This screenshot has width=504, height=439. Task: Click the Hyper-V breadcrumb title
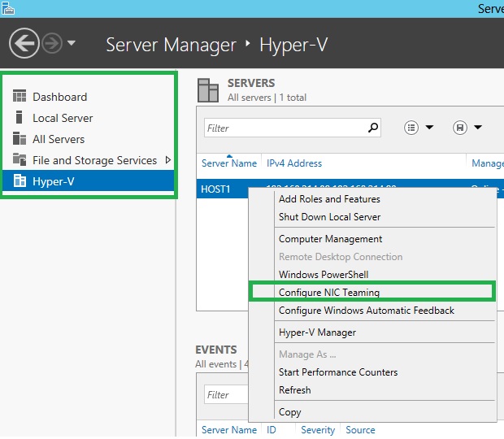[293, 45]
